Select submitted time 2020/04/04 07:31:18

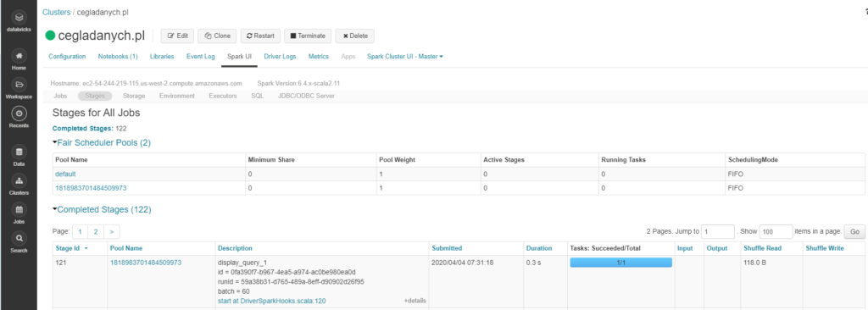(462, 263)
